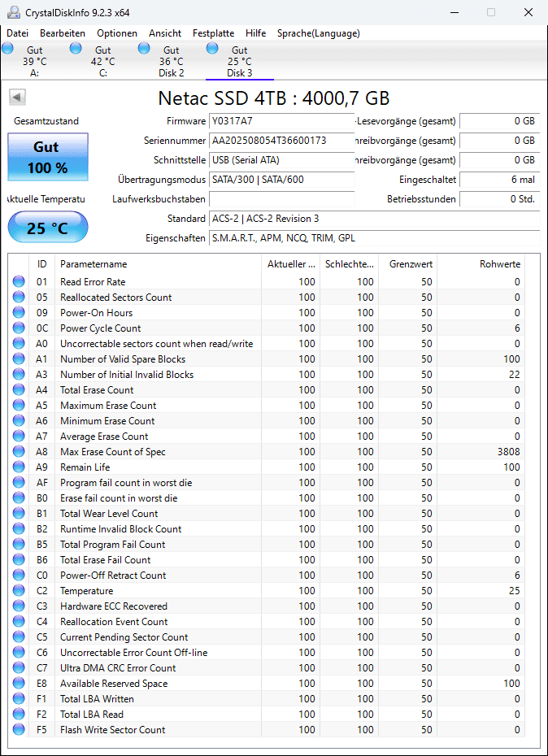Select the 'Minimum Erase Count' row text
The height and width of the screenshot is (756, 548).
[107, 421]
